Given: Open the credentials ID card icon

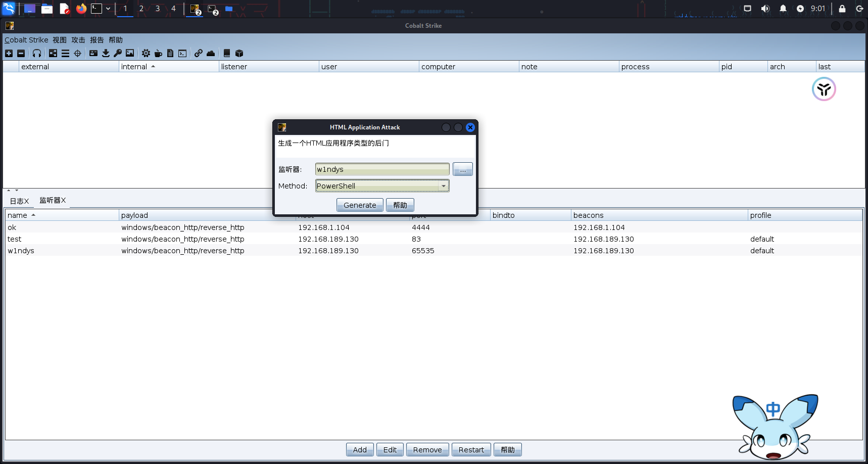Looking at the screenshot, I should [93, 53].
